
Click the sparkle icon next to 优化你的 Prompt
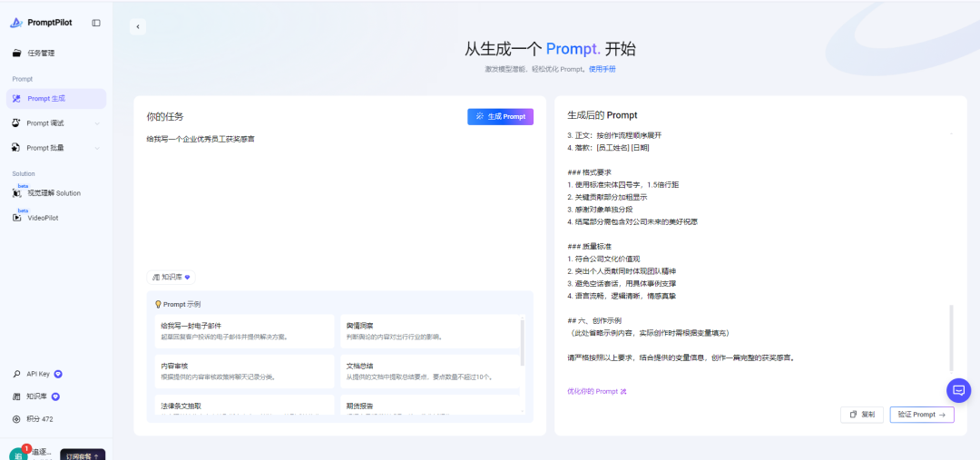(623, 392)
